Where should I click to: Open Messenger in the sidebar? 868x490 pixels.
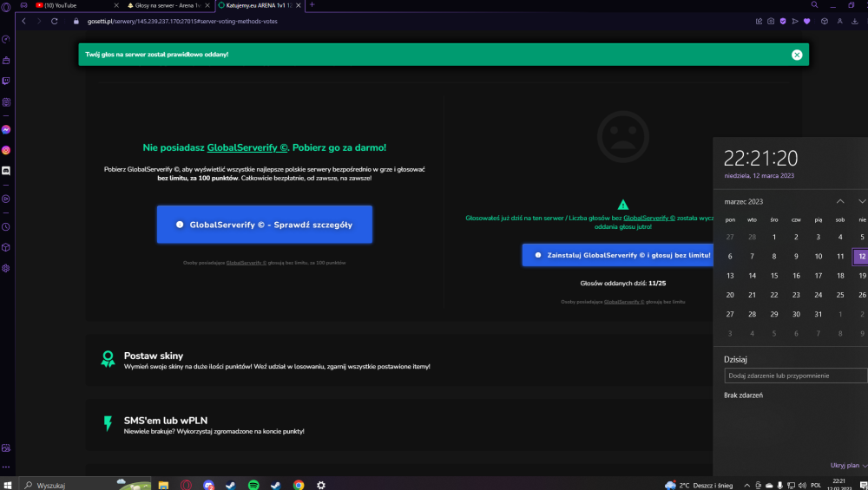point(6,129)
